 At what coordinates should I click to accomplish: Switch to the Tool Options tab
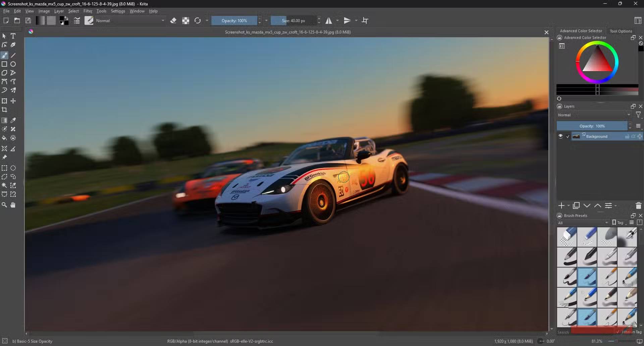click(621, 31)
